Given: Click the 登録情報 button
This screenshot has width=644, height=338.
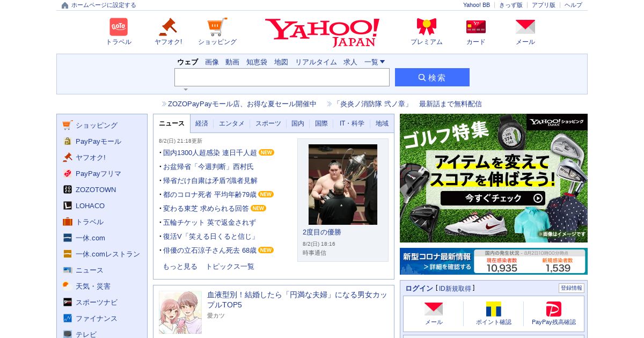Looking at the screenshot, I should coord(572,288).
